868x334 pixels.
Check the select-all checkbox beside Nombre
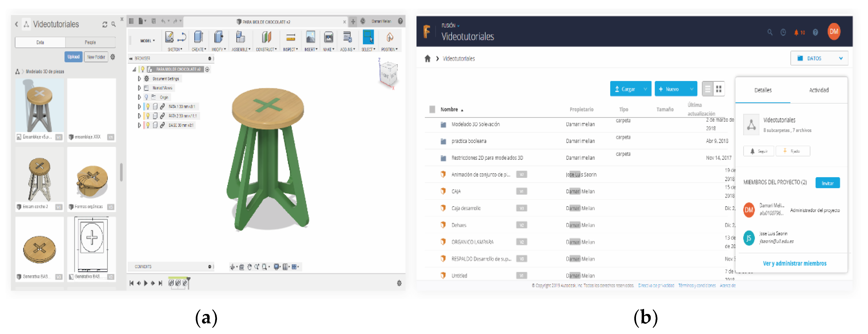coord(432,109)
